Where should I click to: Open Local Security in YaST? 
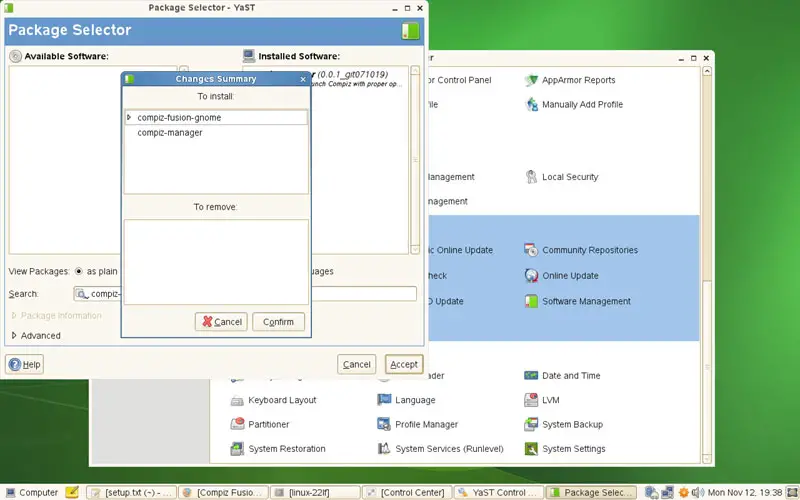tap(561, 177)
